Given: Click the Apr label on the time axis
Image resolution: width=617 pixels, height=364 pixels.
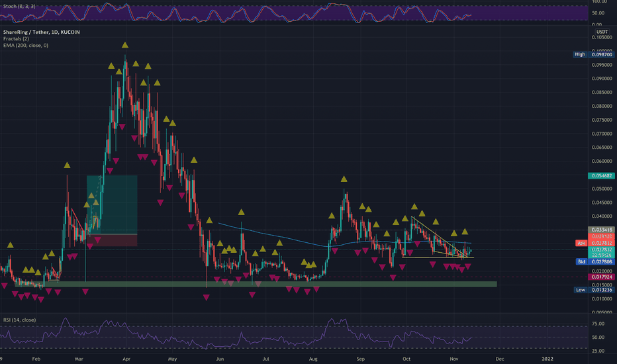Looking at the screenshot, I should 126,359.
